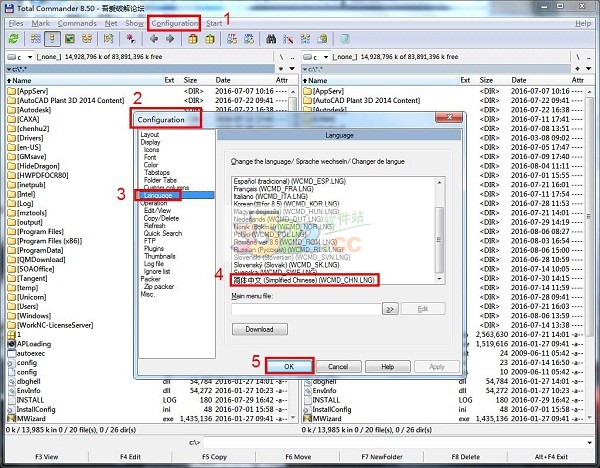This screenshot has height=468, width=600.
Task: Click the F3 View button
Action: (x=47, y=457)
